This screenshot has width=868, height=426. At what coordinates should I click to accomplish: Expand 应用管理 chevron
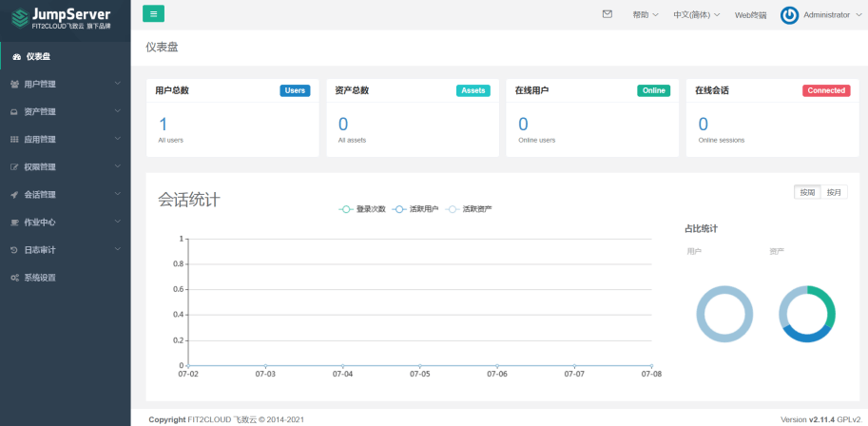[117, 139]
